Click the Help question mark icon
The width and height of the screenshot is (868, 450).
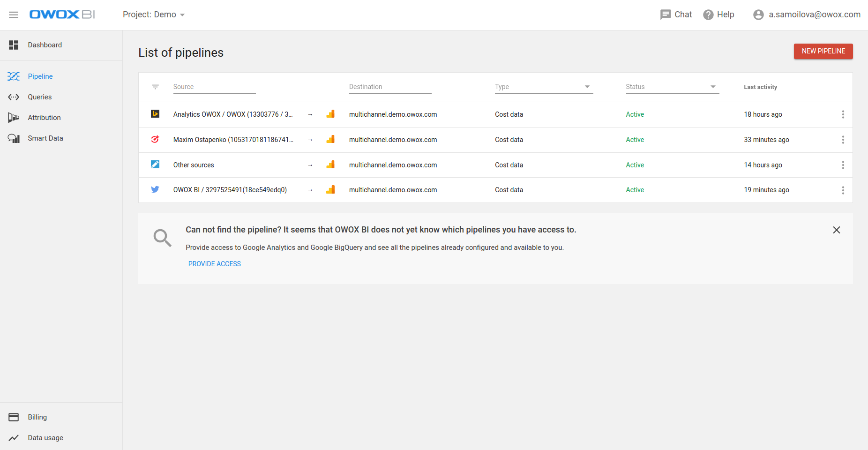pos(708,15)
